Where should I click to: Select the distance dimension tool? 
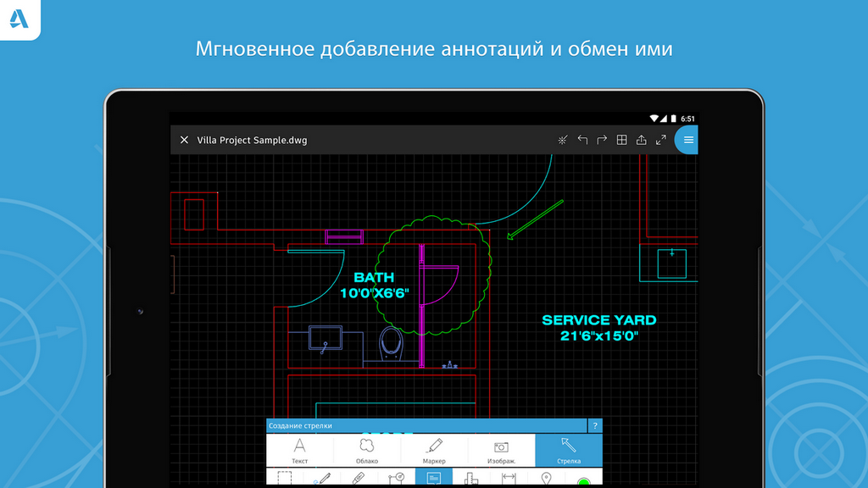[508, 480]
